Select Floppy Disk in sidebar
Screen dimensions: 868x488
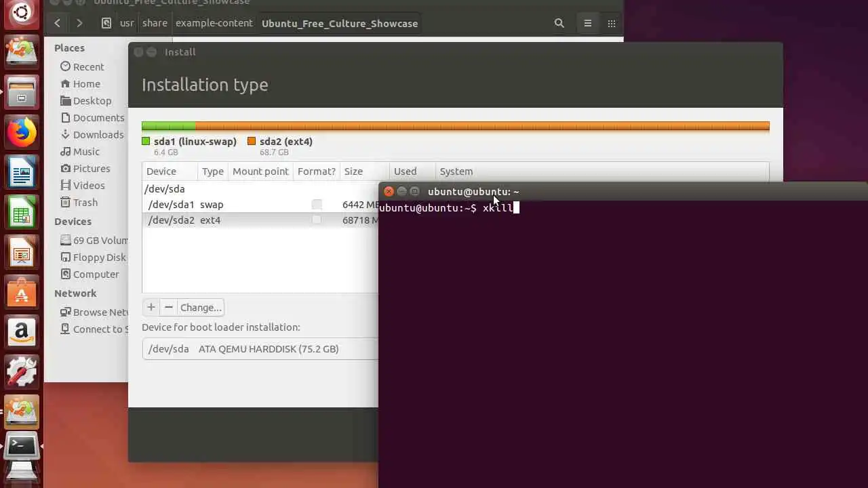pyautogui.click(x=94, y=257)
